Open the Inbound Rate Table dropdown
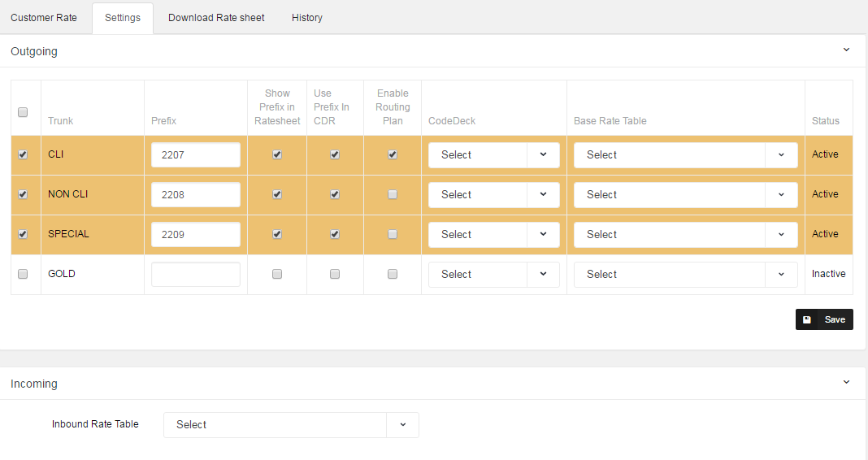868x460 pixels. pyautogui.click(x=291, y=424)
